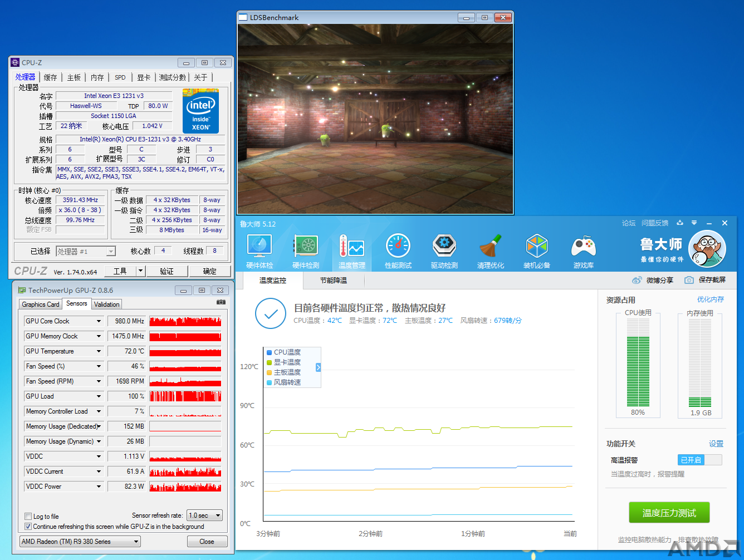Image resolution: width=744 pixels, height=560 pixels.
Task: Click the 鲁大师 mascot avatar
Action: tap(707, 249)
